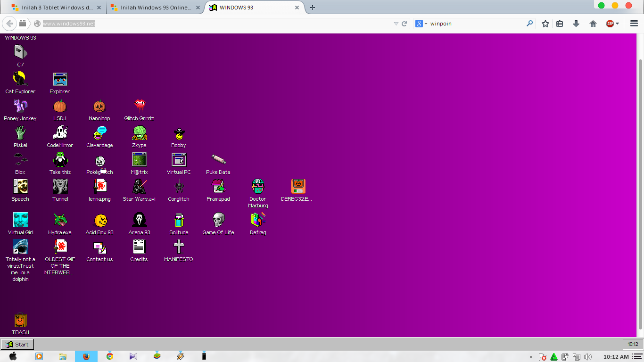Reload the page with the refresh button
Viewport: 644px width, 362px height.
pyautogui.click(x=404, y=24)
